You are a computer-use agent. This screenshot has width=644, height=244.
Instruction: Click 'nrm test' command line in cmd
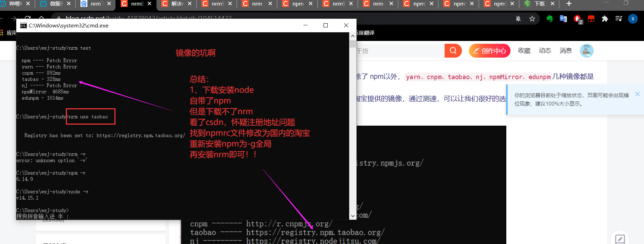54,48
